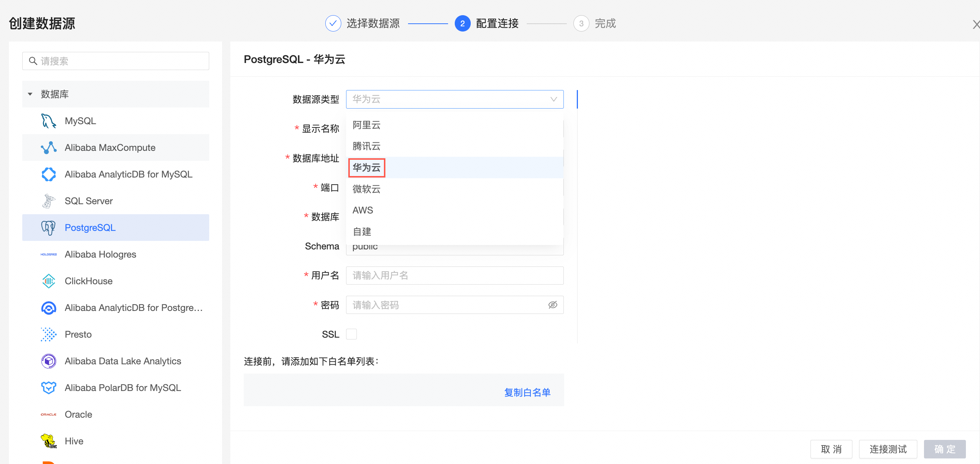Click the 用户名 input field

(x=455, y=275)
